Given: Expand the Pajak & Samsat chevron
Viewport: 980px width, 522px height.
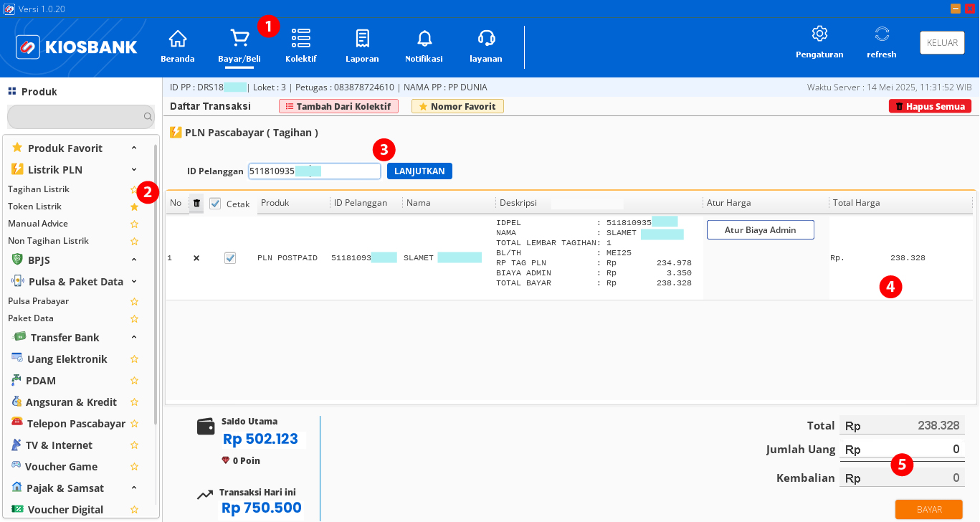Looking at the screenshot, I should (134, 488).
